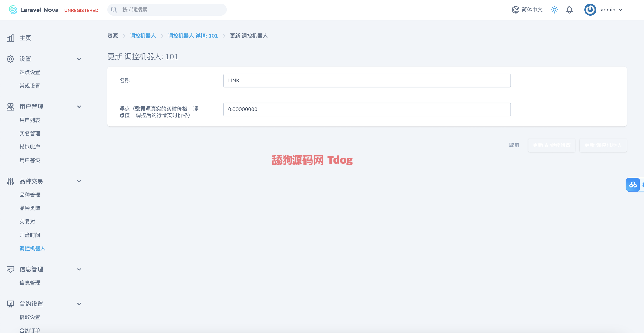The height and width of the screenshot is (333, 644).
Task: Click the 品种交易 sliders icon
Action: tap(10, 181)
